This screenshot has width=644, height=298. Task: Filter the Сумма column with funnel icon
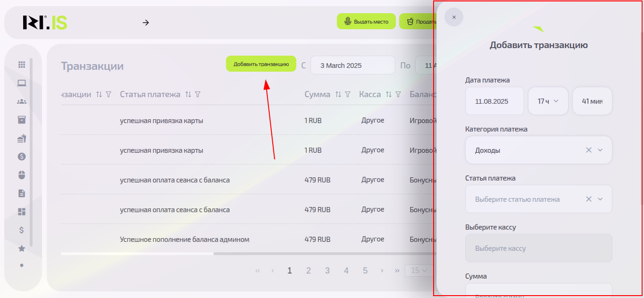tap(348, 94)
